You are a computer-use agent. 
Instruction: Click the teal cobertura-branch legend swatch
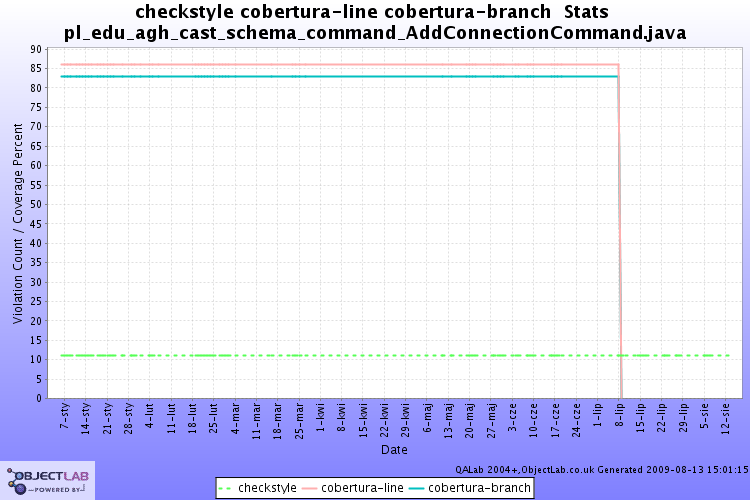(x=416, y=489)
